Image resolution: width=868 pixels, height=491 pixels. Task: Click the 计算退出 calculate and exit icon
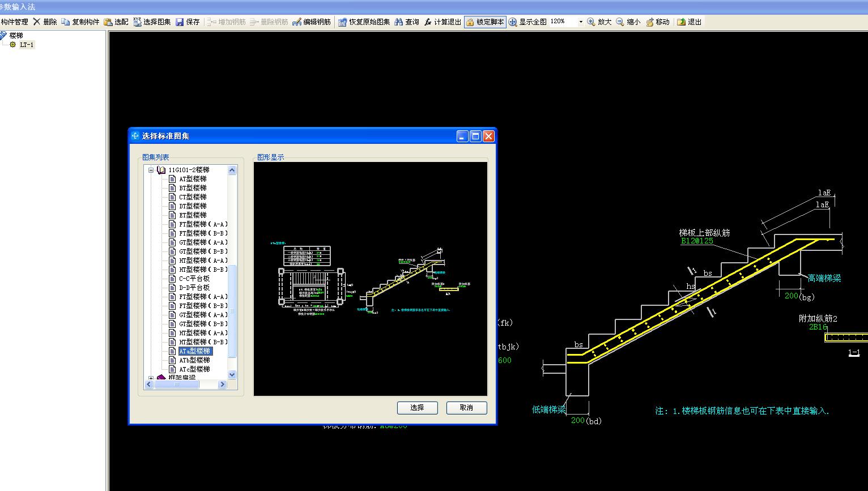[x=428, y=22]
